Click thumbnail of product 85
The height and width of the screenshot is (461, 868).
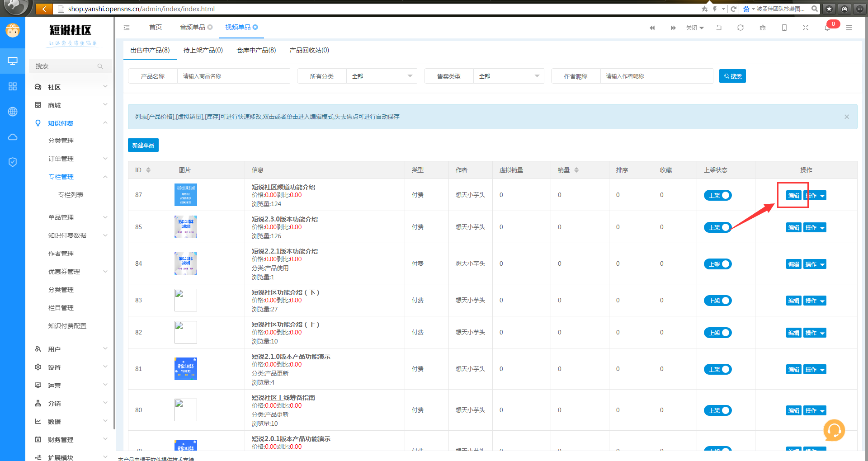(x=186, y=227)
